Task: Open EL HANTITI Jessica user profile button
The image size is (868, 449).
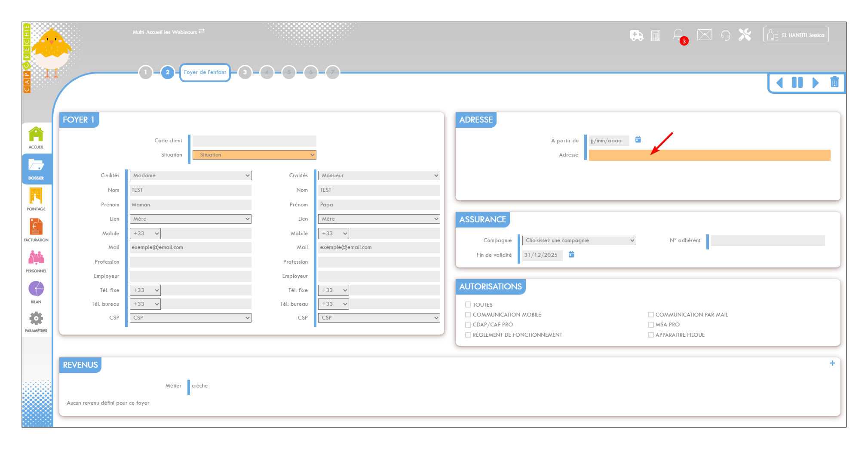Action: 795,35
